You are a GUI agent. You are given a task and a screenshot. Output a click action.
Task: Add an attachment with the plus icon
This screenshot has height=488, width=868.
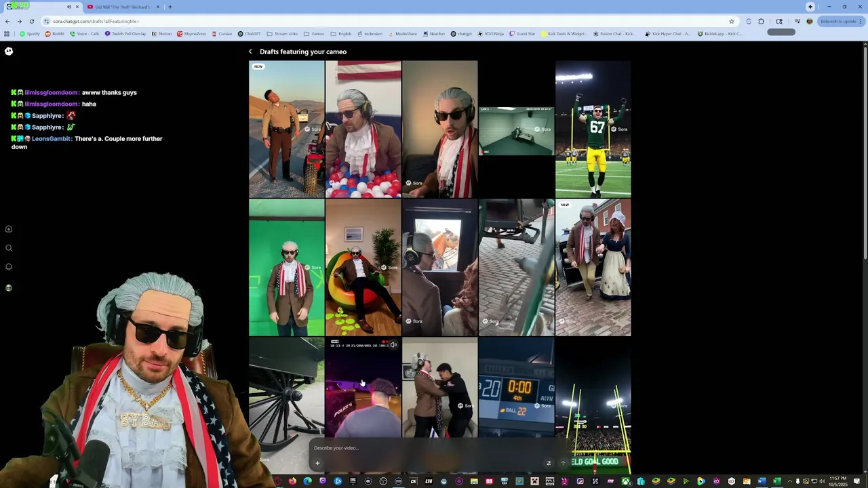[x=317, y=464]
